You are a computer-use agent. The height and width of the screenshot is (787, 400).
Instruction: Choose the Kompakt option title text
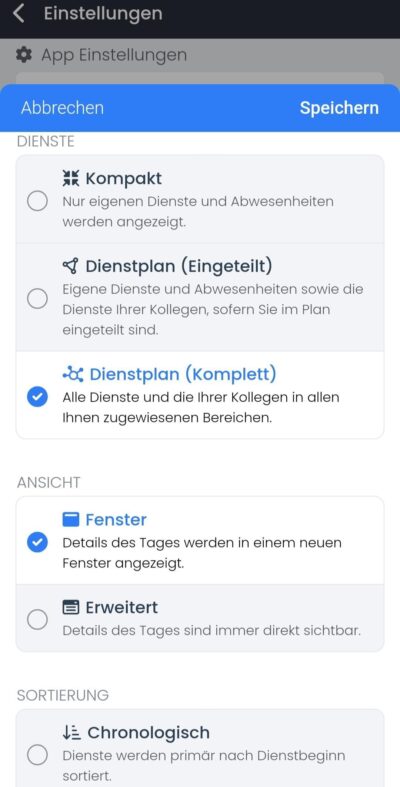[123, 178]
